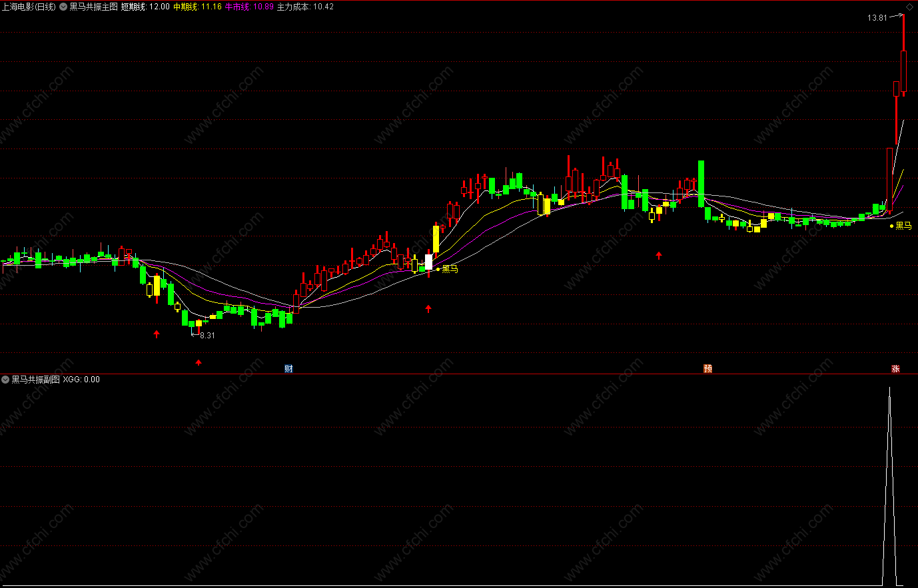Click the yellow dot beside the rightmost 黑马 label
This screenshot has height=588, width=918.
pyautogui.click(x=892, y=226)
